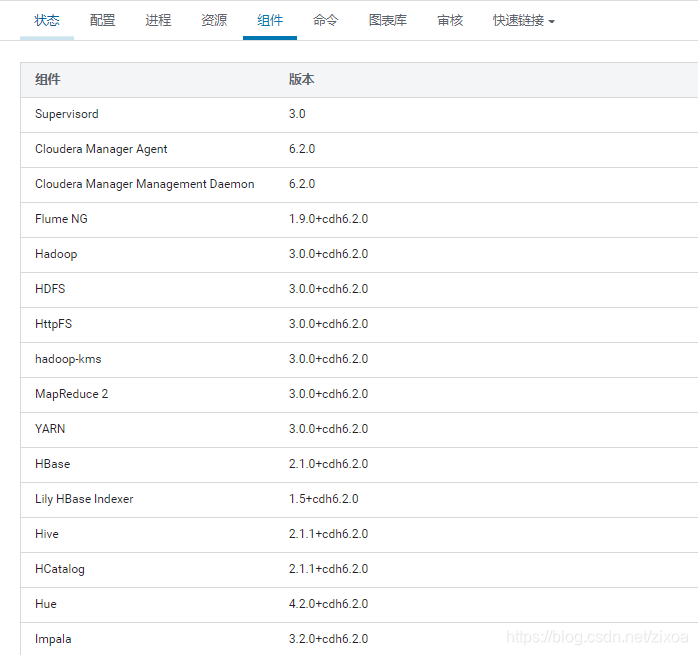Click the HBase component name

pos(53,464)
